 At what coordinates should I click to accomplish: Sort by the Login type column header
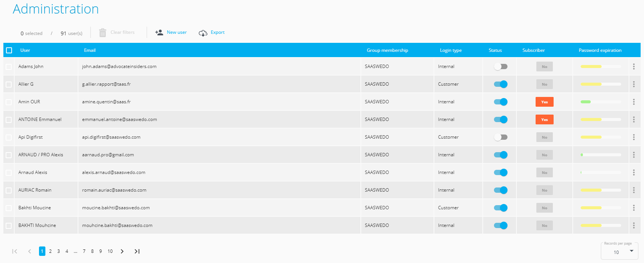[450, 50]
